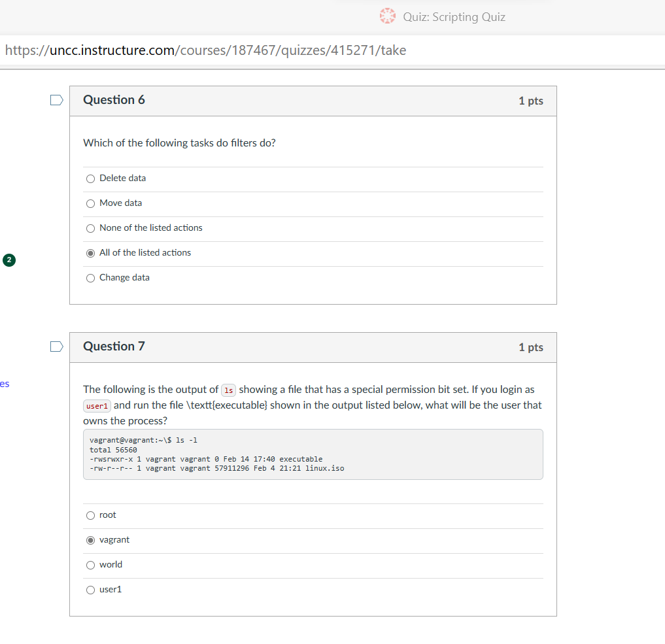Select the 'vagrant' answer option
Screen dimensions: 665x644
click(90, 540)
